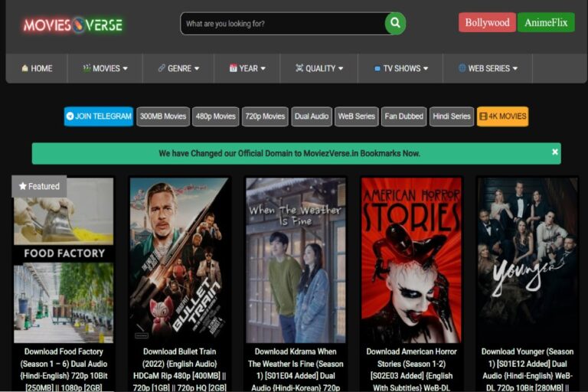Select the WeB Series tag

(357, 116)
